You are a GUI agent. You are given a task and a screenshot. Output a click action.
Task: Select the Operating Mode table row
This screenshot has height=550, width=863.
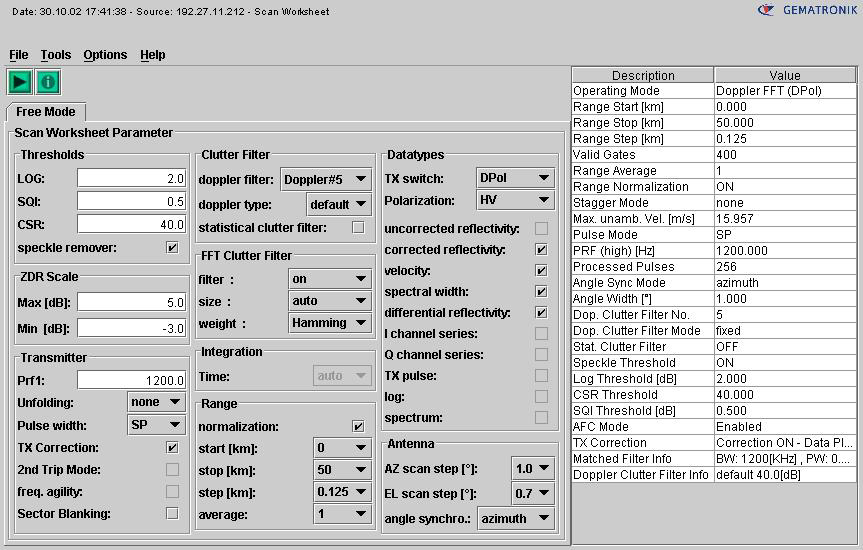(x=714, y=91)
